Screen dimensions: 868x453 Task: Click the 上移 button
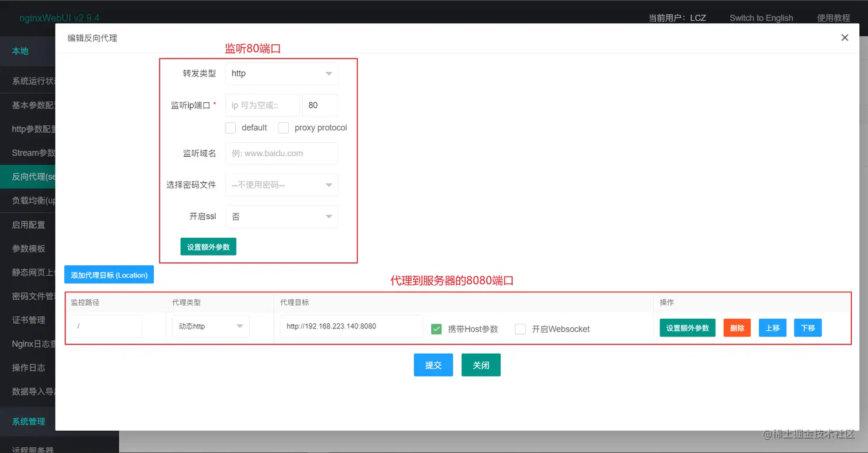773,328
